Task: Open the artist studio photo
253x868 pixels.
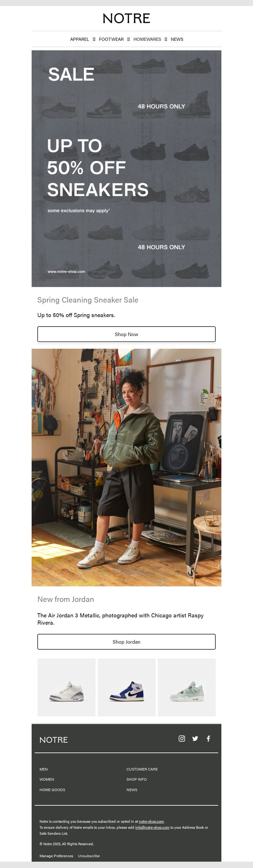Action: click(x=126, y=467)
